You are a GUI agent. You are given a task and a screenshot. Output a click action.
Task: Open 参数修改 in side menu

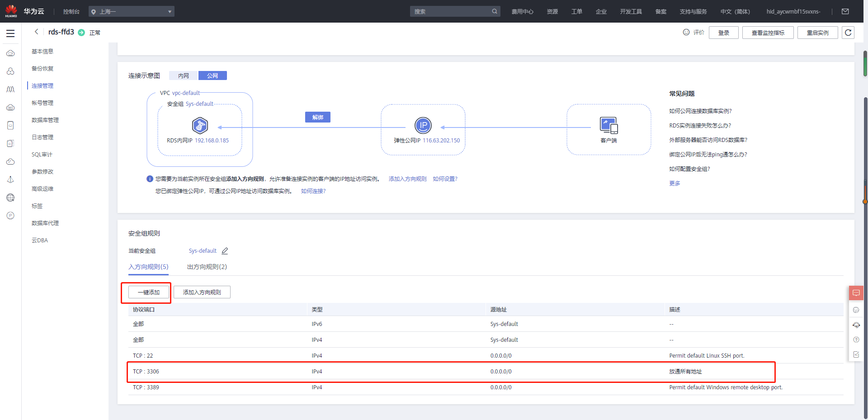(42, 172)
